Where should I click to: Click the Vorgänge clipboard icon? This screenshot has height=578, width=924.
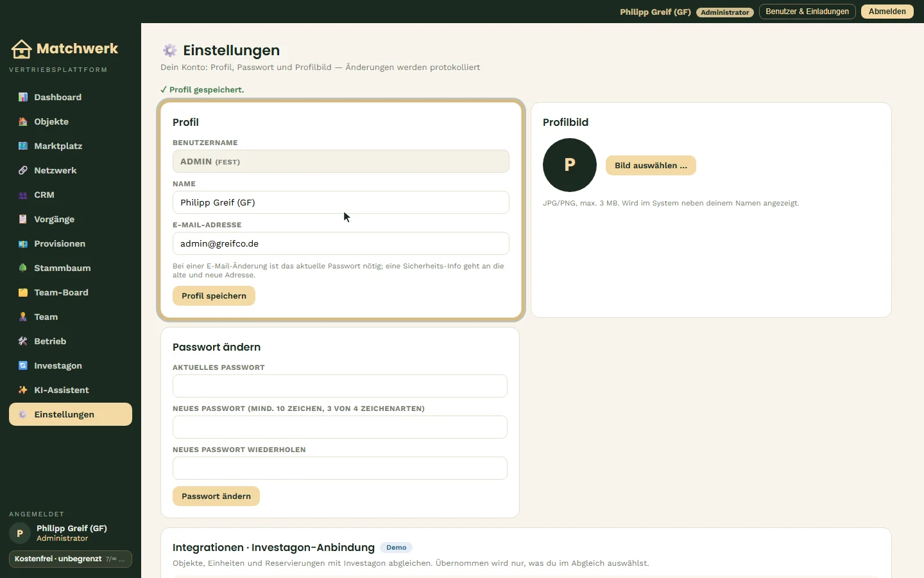tap(23, 219)
